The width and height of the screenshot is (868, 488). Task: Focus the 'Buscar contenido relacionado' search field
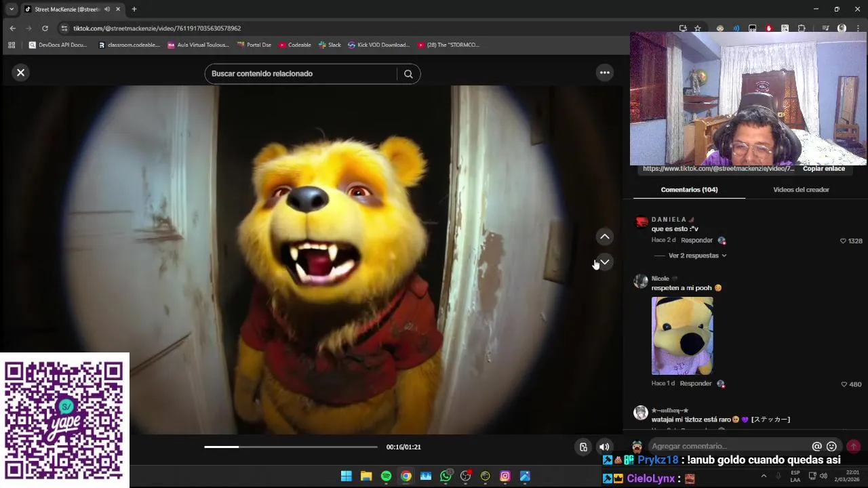[x=300, y=73]
